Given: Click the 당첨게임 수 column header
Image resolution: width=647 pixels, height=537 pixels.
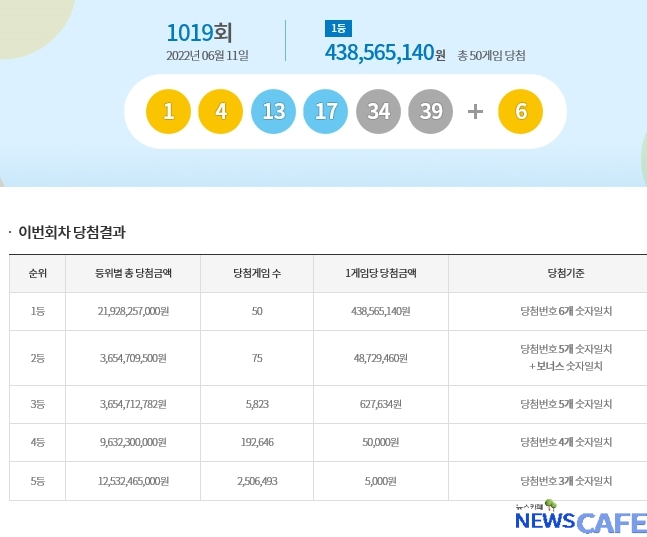Looking at the screenshot, I should coord(257,273).
